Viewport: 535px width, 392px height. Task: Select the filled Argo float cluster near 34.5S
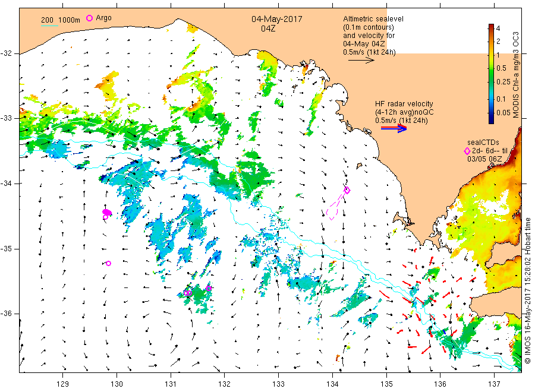107,213
